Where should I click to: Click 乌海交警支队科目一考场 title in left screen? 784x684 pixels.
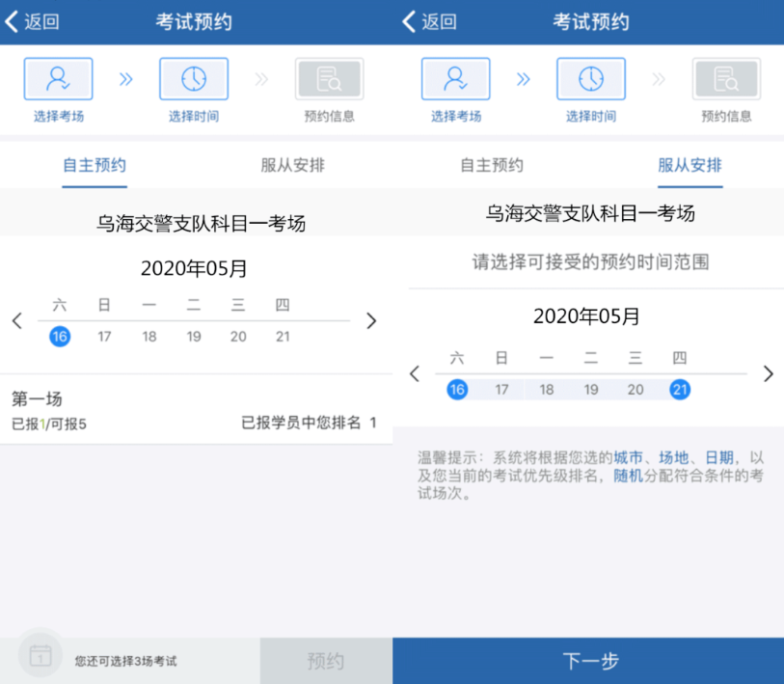(201, 223)
